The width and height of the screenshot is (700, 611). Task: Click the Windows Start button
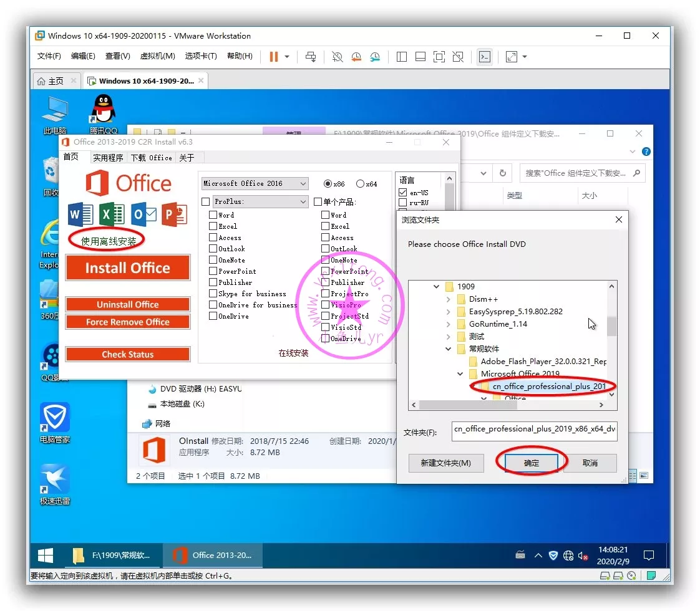pyautogui.click(x=46, y=555)
